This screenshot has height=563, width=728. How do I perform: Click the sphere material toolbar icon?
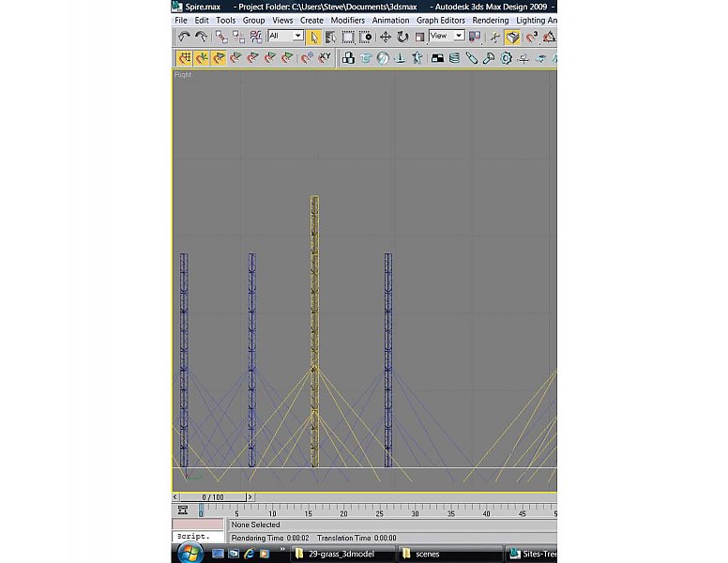tap(383, 58)
